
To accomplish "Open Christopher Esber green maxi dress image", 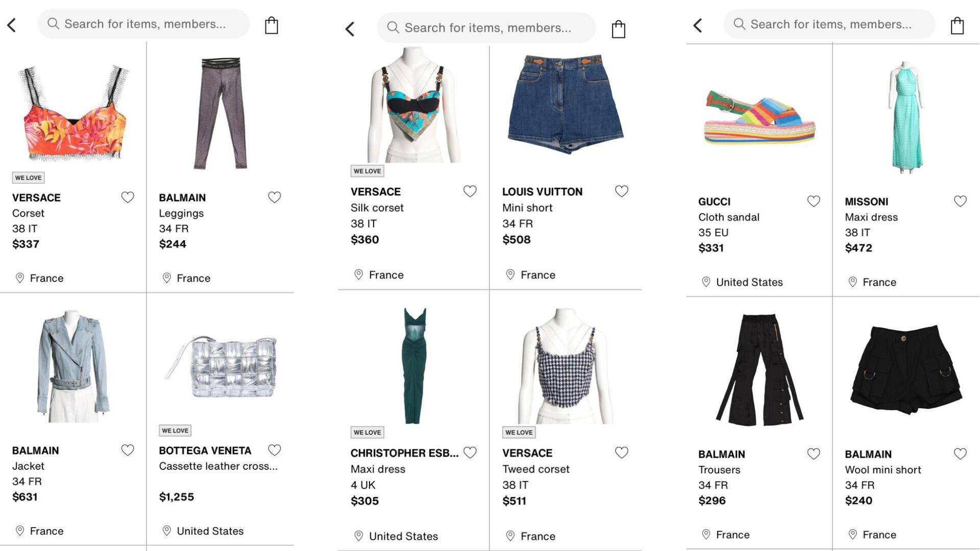I will 413,366.
